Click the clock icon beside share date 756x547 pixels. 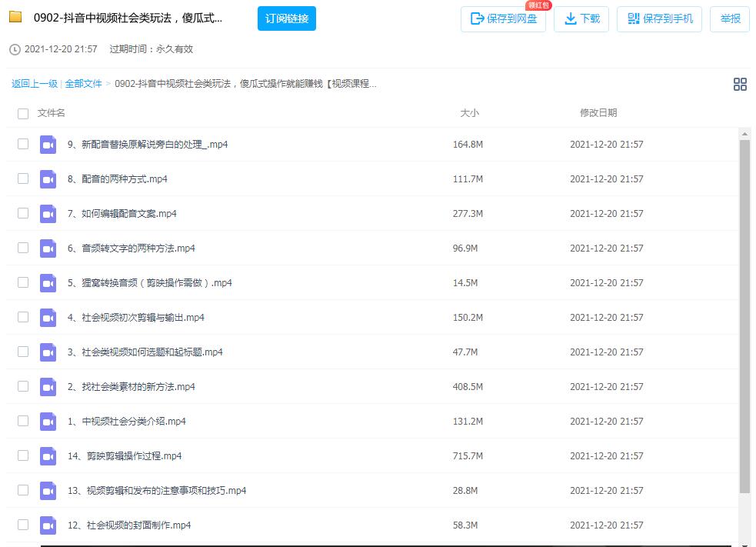coord(15,49)
